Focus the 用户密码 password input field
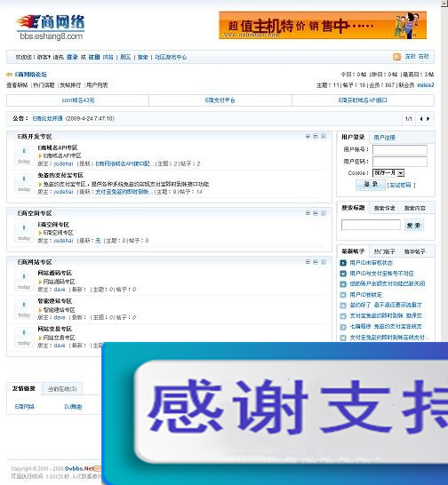448x485 pixels. tap(400, 162)
